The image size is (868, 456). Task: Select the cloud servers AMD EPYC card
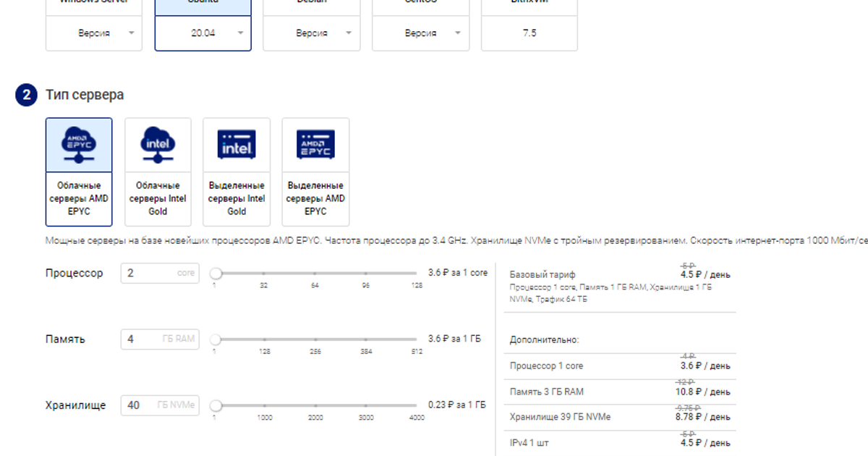click(79, 172)
